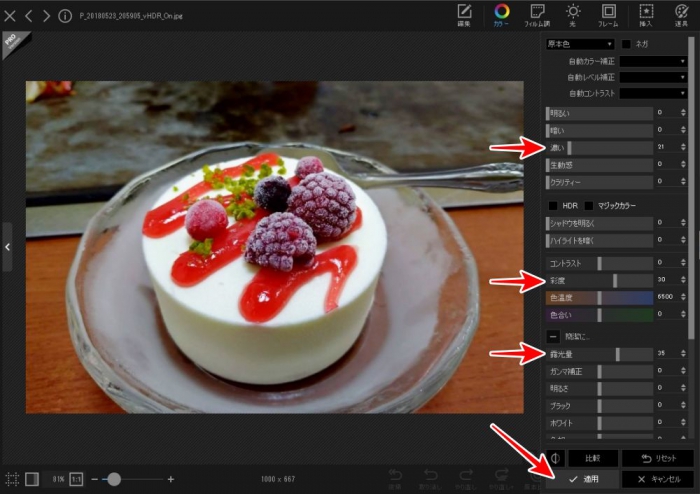Click the 色合い tint slider
This screenshot has height=494, width=700.
pyautogui.click(x=599, y=315)
